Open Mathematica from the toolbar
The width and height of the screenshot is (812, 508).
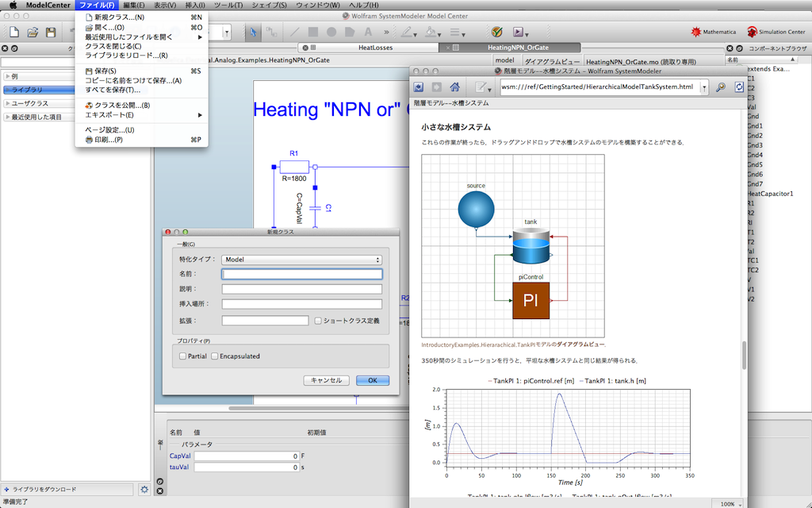click(x=714, y=32)
